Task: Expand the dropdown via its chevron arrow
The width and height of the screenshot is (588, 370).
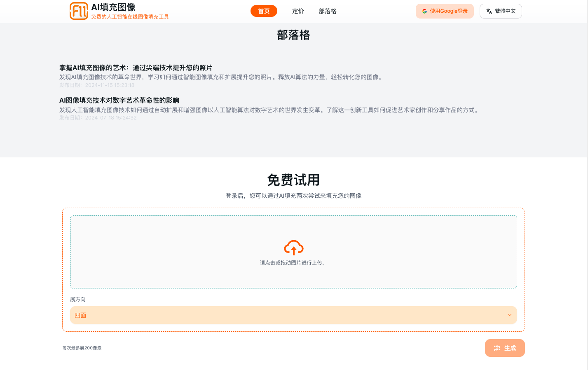Action: 509,315
